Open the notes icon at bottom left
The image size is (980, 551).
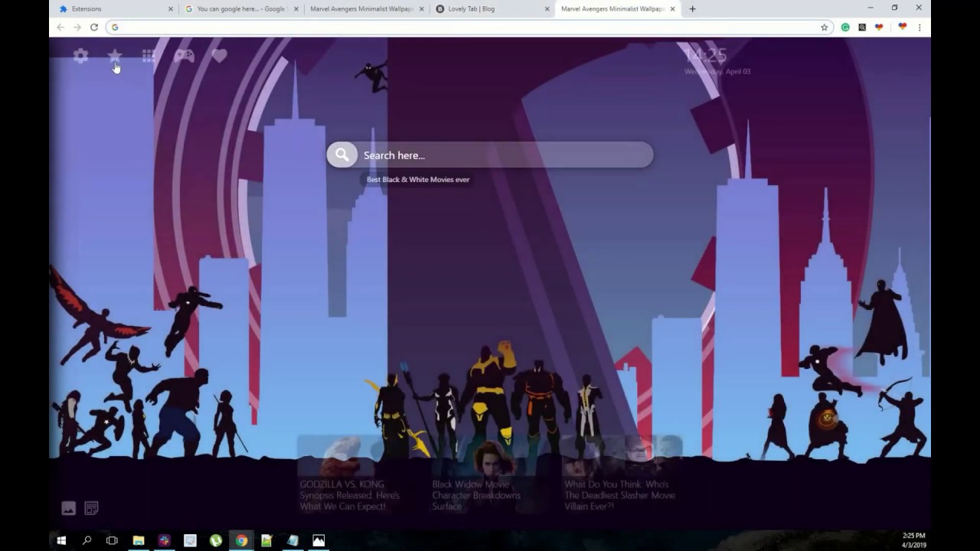pyautogui.click(x=91, y=508)
